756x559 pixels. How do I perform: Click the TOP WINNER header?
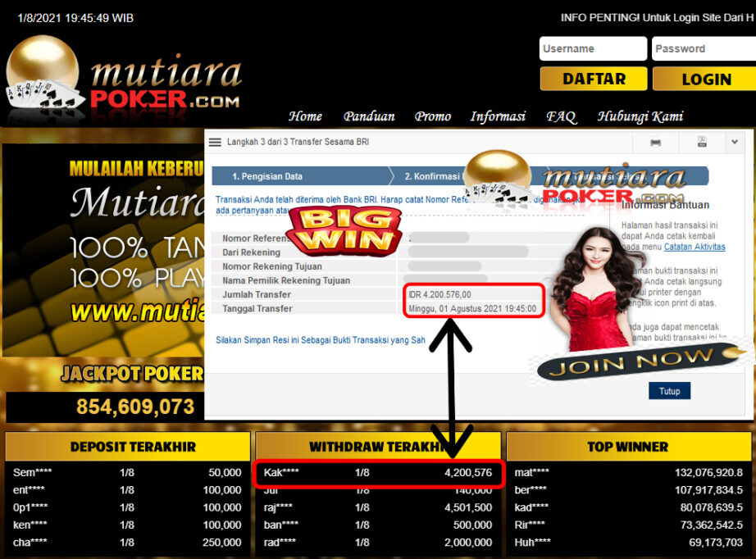[628, 447]
